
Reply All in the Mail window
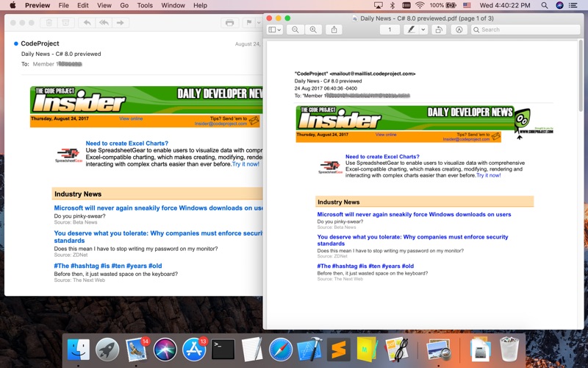point(104,23)
